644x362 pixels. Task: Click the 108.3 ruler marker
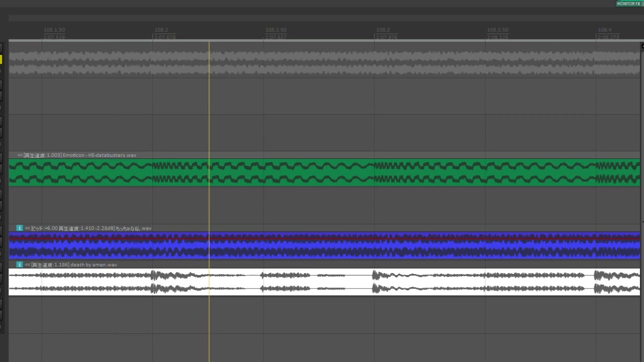pyautogui.click(x=383, y=30)
